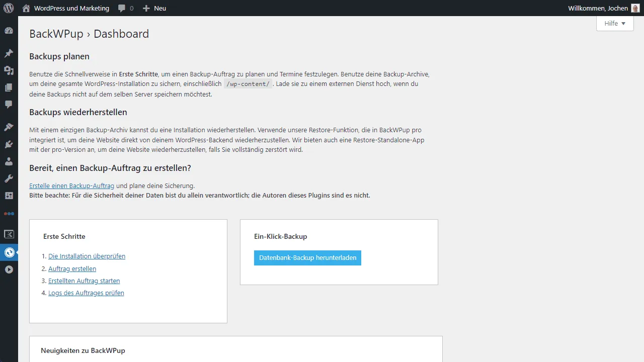This screenshot has width=644, height=362.
Task: Open the Pages icon in sidebar
Action: [9, 87]
